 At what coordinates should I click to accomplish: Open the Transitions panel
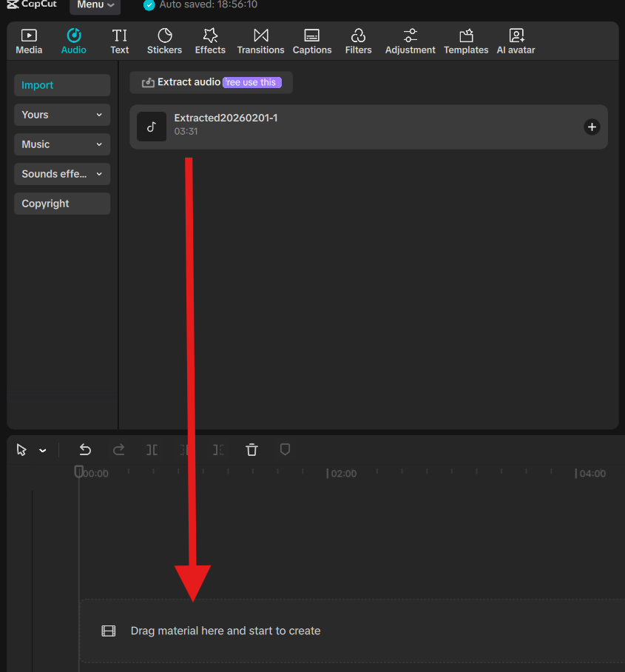[260, 41]
